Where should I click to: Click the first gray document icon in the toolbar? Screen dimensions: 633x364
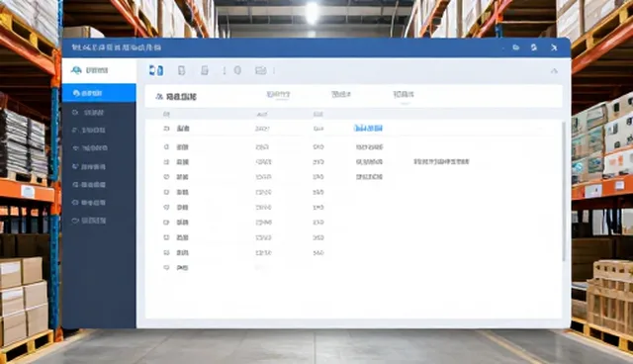182,70
